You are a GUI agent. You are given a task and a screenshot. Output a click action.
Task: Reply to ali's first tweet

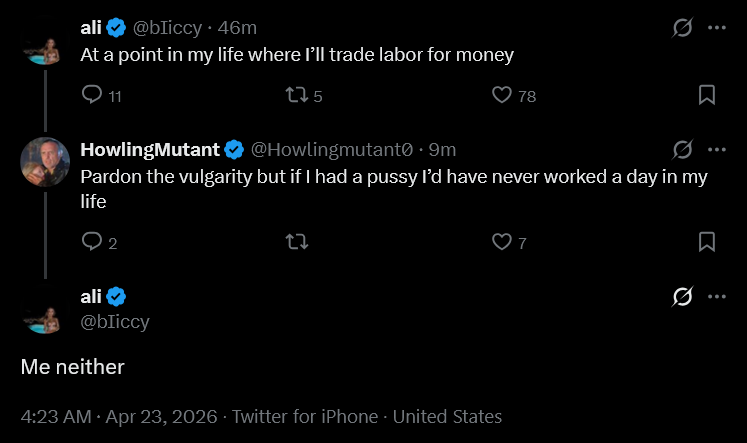tap(91, 95)
